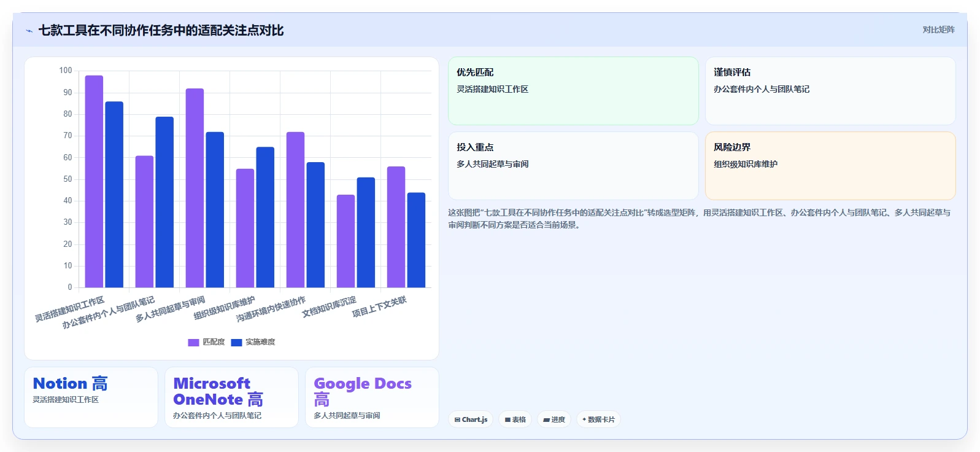The height and width of the screenshot is (452, 980).
Task: Click the 100 y-axis label
Action: pos(66,71)
